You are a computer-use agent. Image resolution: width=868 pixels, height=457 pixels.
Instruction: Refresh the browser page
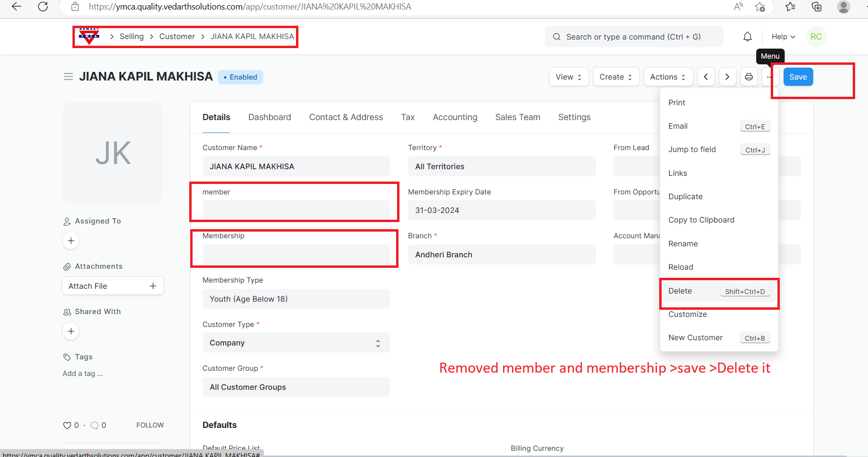click(x=43, y=7)
